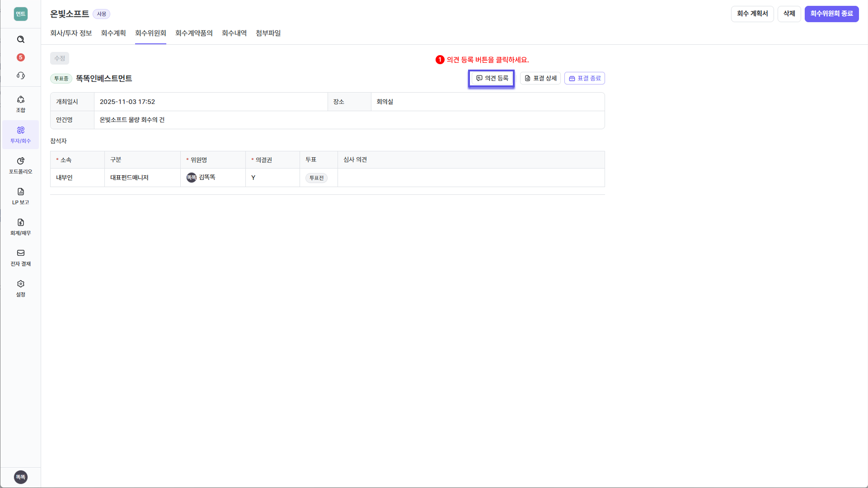The width and height of the screenshot is (868, 488).
Task: Click the user avatar at sidebar bottom
Action: (x=21, y=477)
